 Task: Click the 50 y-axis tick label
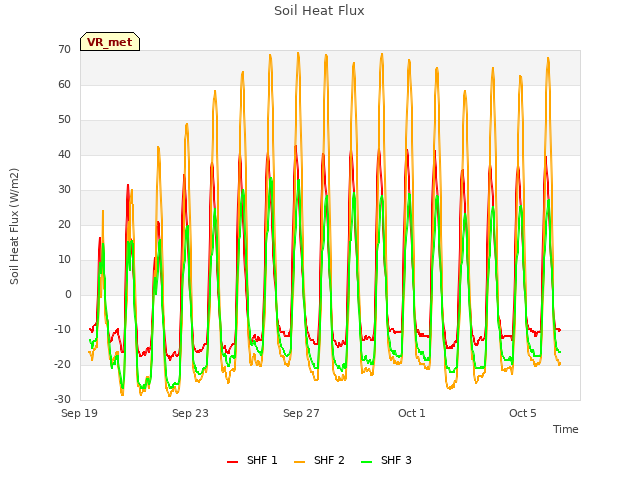pyautogui.click(x=64, y=120)
